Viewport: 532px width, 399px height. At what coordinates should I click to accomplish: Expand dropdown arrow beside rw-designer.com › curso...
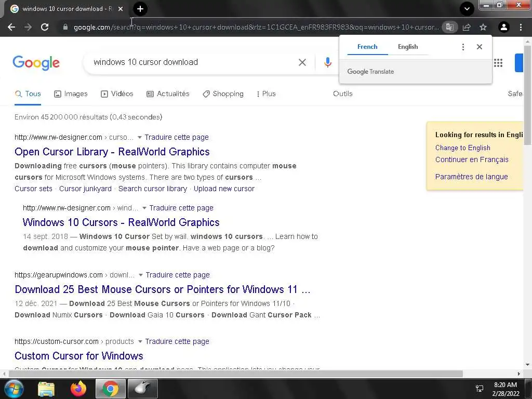139,137
